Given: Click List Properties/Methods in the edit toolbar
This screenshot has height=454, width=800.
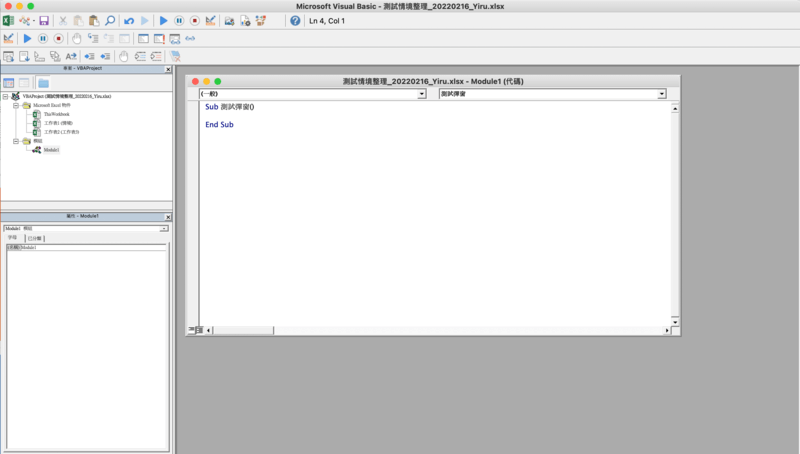Looking at the screenshot, I should point(9,56).
